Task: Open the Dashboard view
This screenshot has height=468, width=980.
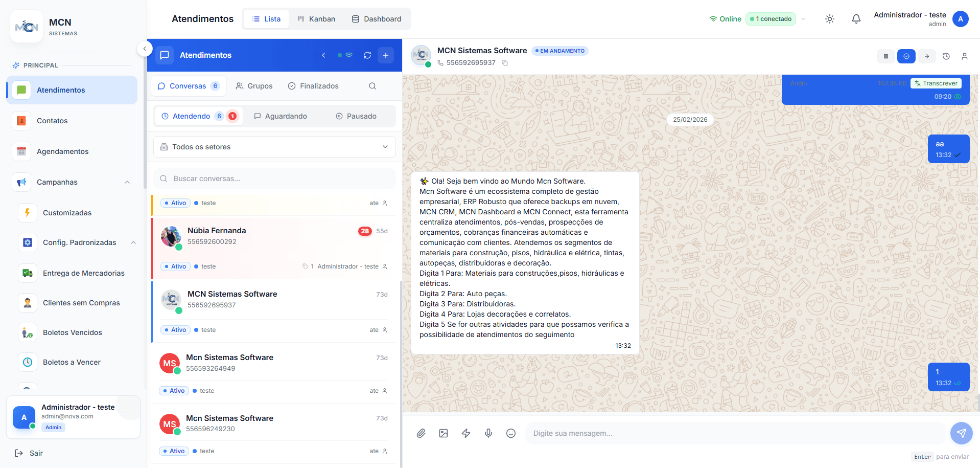Action: 377,18
